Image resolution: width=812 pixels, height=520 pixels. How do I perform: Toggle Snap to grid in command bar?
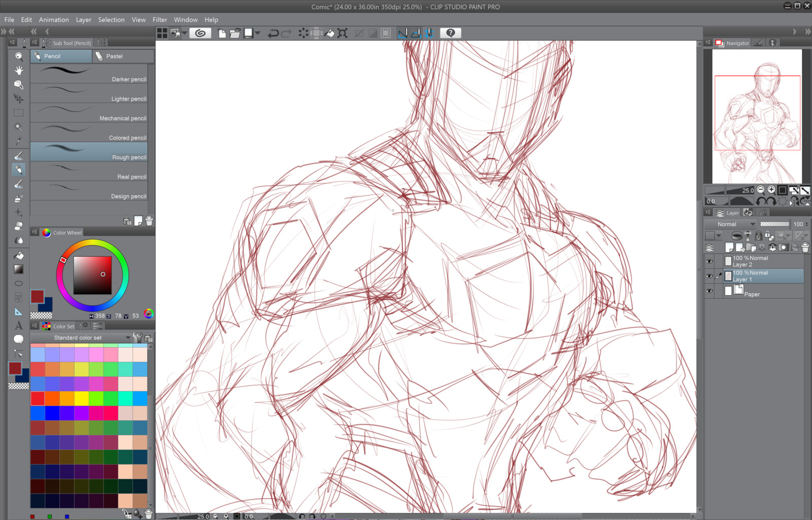pyautogui.click(x=429, y=34)
